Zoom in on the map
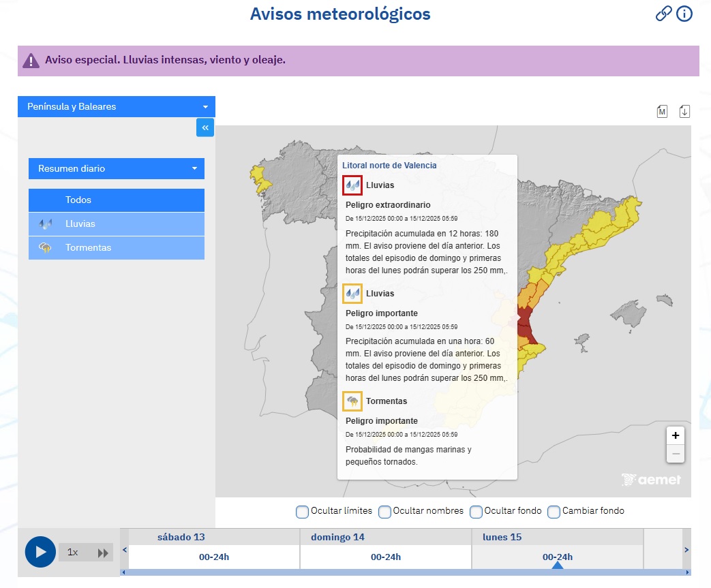 click(675, 435)
